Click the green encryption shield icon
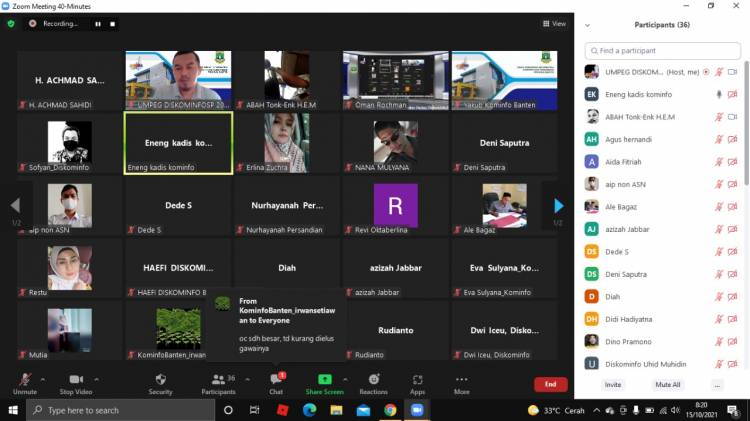750x421 pixels. click(x=11, y=23)
